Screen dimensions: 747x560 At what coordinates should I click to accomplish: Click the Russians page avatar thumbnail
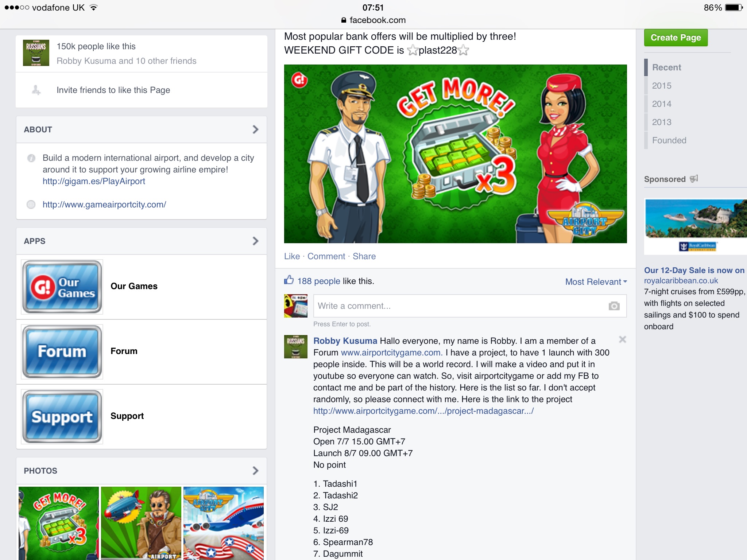[36, 53]
